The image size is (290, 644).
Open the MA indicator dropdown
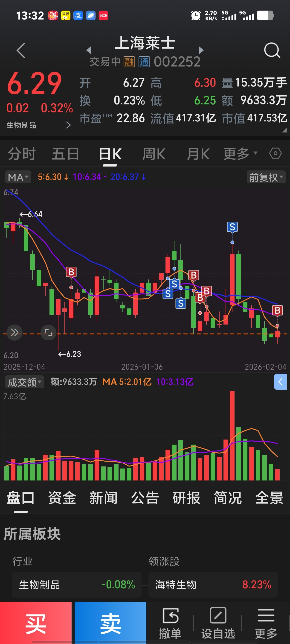[x=18, y=177]
